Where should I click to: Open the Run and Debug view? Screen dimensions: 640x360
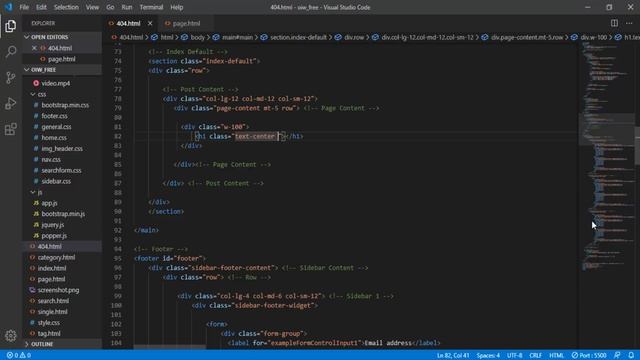pyautogui.click(x=11, y=103)
